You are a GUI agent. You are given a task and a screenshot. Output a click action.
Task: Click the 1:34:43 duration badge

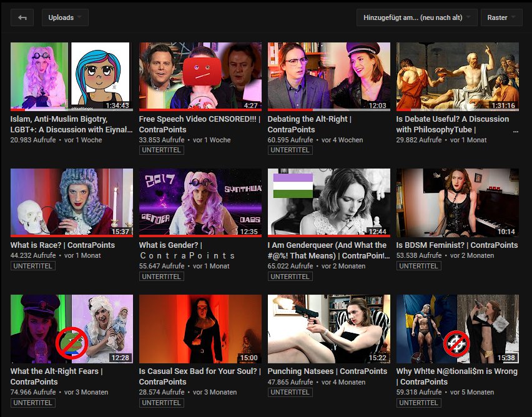[117, 105]
